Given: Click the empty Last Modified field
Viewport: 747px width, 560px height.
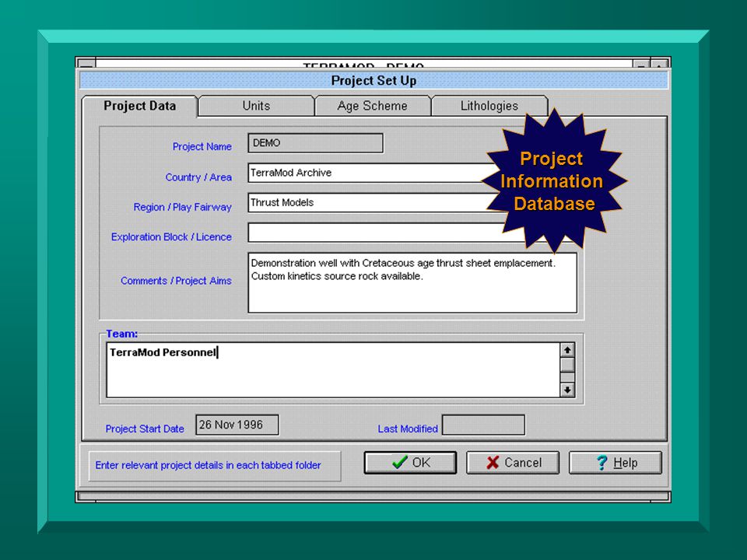Looking at the screenshot, I should point(483,425).
